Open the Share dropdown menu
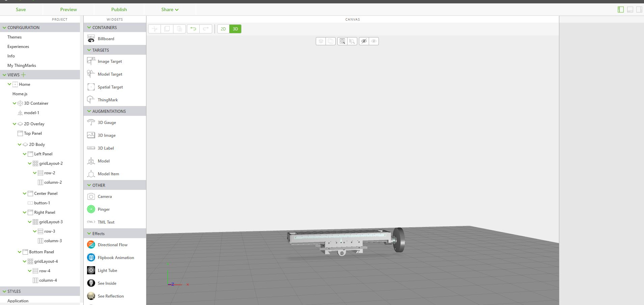 (170, 9)
